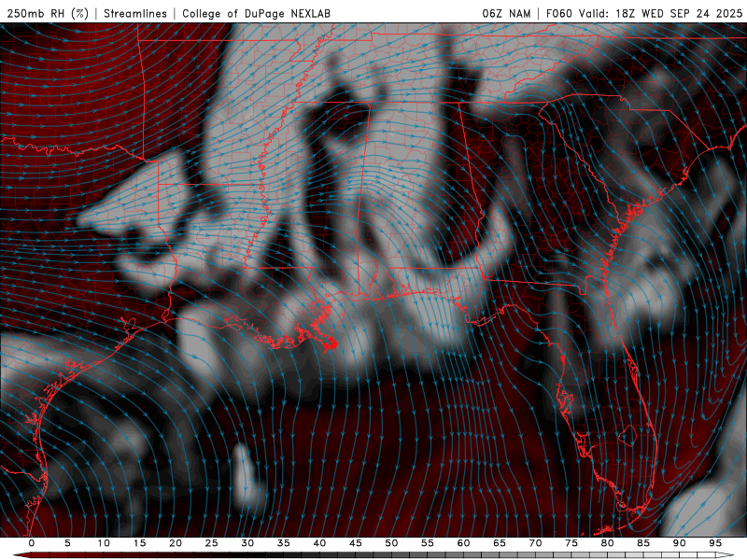Click "College of DuPage NEXLAB" header text
The width and height of the screenshot is (747, 560).
256,13
